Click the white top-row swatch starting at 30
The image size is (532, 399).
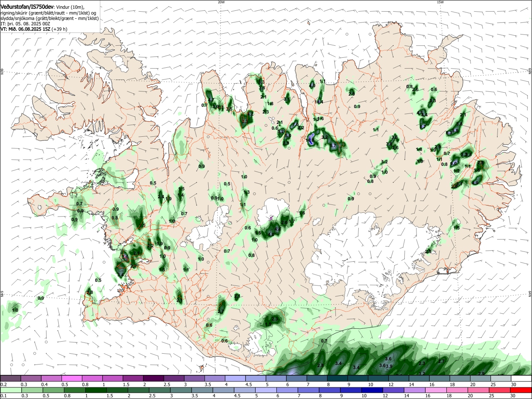[521, 379]
